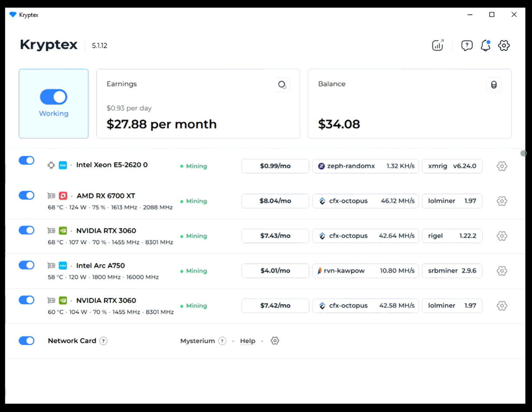This screenshot has height=412, width=532.
Task: Open settings gear for AMD RX 6700 XT
Action: [x=502, y=201]
